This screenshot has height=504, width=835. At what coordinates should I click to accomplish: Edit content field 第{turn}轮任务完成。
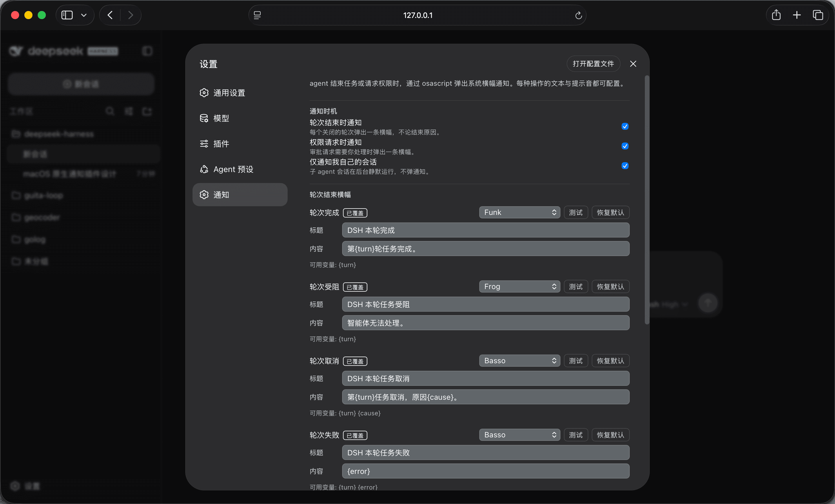coord(486,249)
